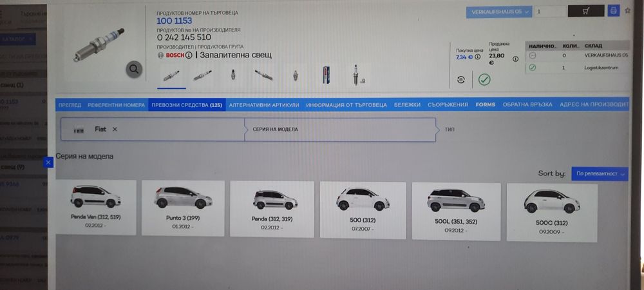This screenshot has width=644, height=290.
Task: Open the АЛТЕРНАТИВНИ АРТИКУЛИ tab
Action: click(x=264, y=105)
